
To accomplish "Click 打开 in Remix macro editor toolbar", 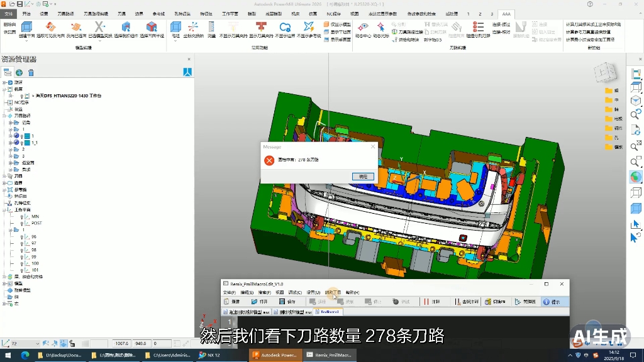I will click(x=260, y=302).
